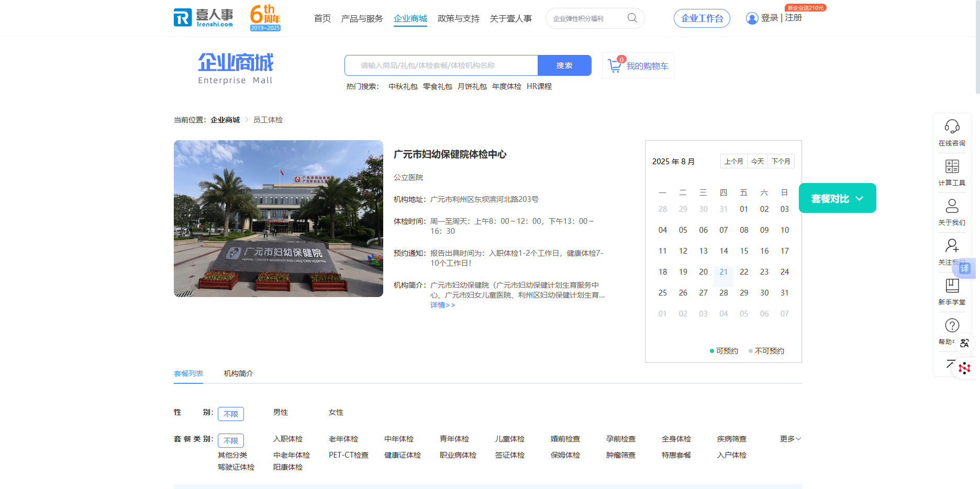The height and width of the screenshot is (489, 980).
Task: Click the user avatar login icon
Action: 752,18
